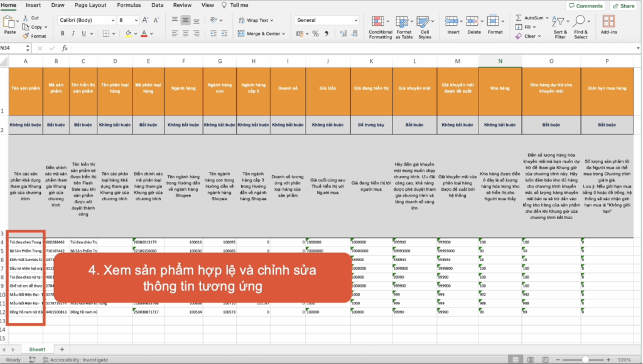
Task: Click the red font color swatch
Action: (x=144, y=34)
